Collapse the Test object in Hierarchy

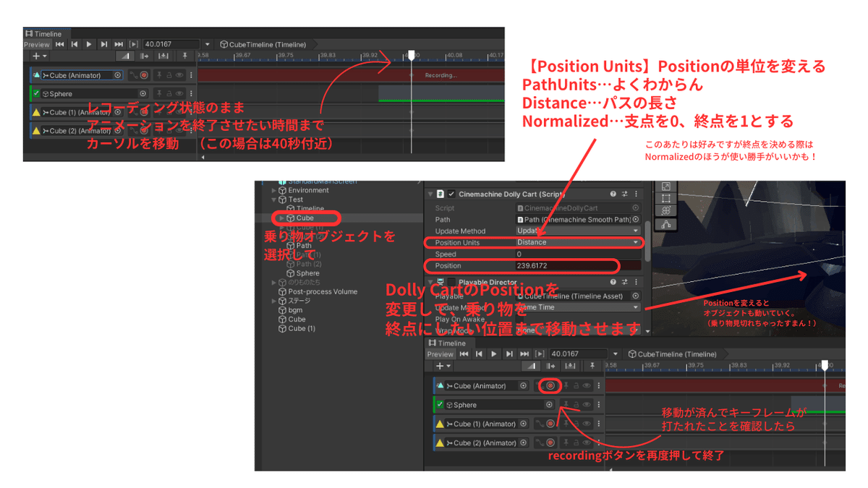[274, 200]
